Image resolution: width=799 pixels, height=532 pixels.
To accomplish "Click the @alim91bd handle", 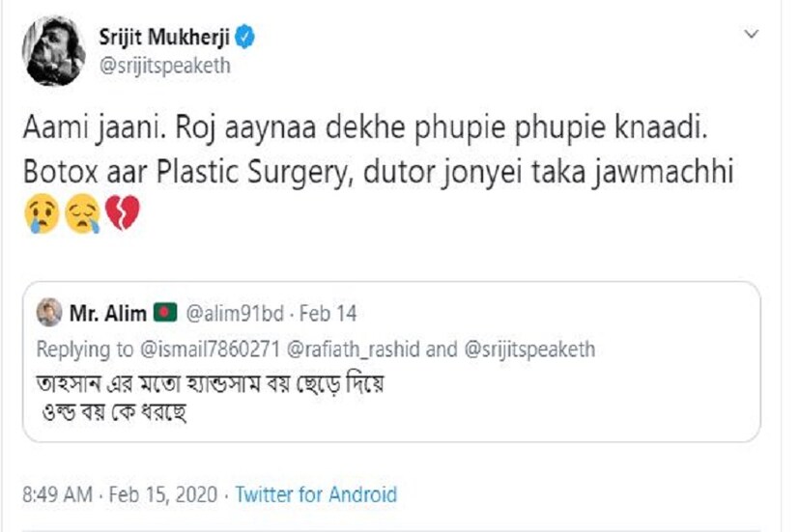I will (x=231, y=313).
